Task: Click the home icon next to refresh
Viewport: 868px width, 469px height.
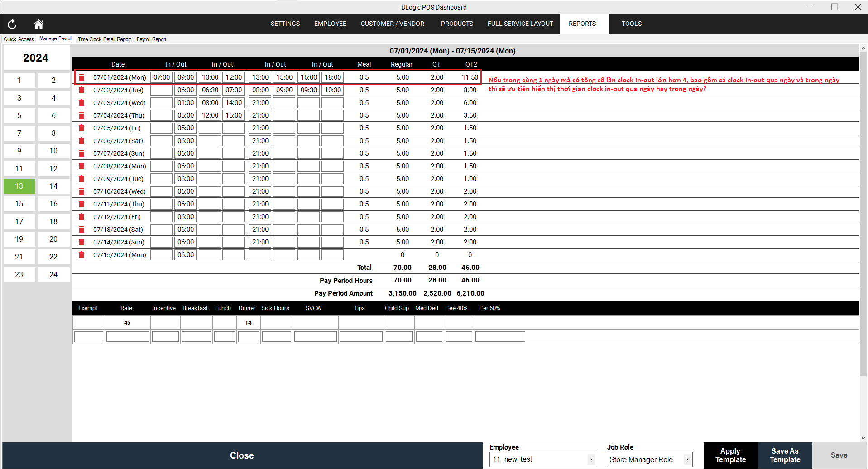Action: (38, 24)
